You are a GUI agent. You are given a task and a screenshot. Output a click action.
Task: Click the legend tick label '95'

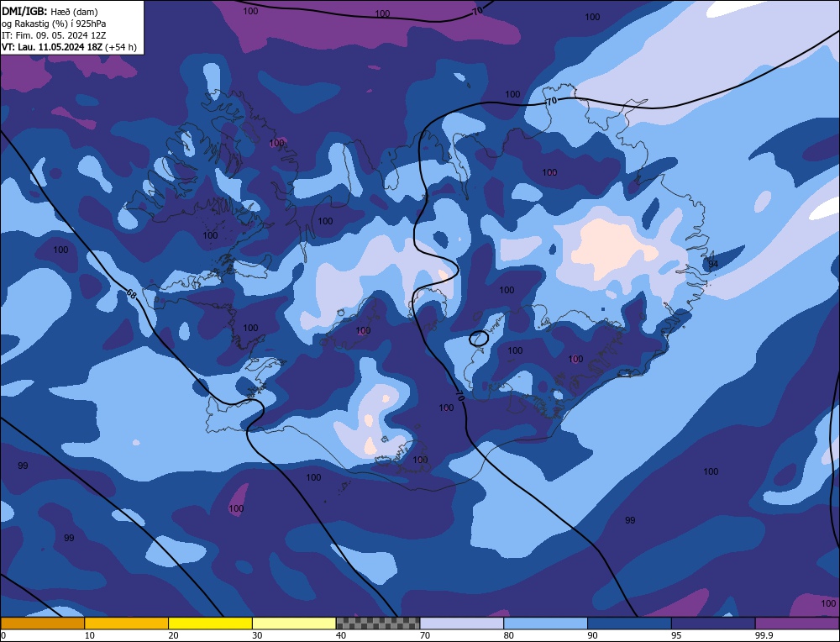pyautogui.click(x=676, y=635)
